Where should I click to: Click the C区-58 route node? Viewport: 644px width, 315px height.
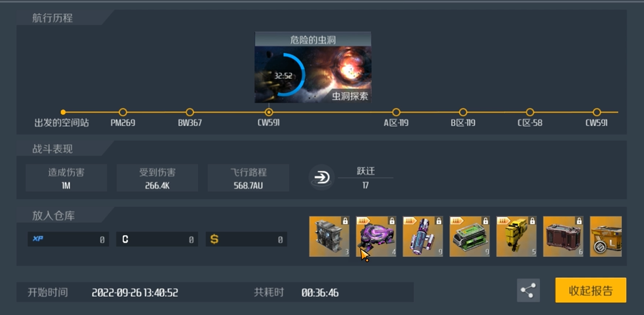[530, 112]
